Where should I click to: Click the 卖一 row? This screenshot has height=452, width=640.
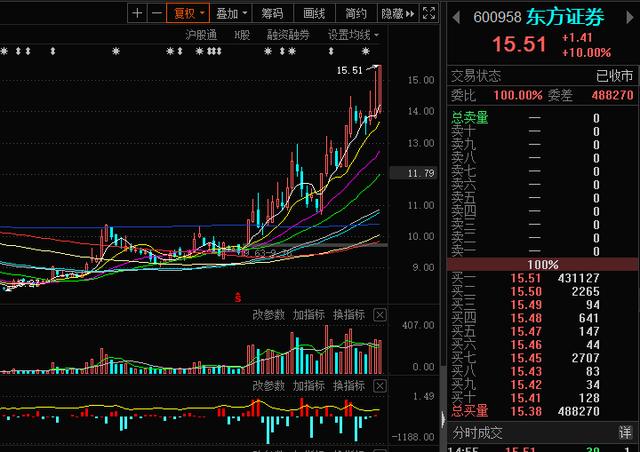pos(543,251)
